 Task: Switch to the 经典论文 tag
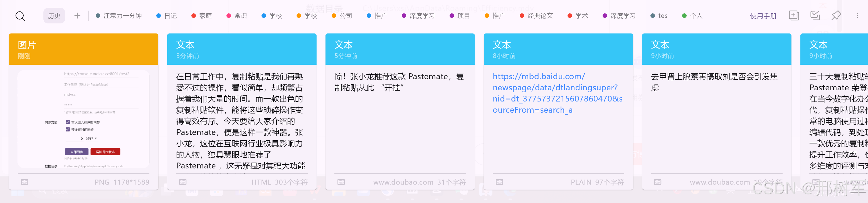536,16
